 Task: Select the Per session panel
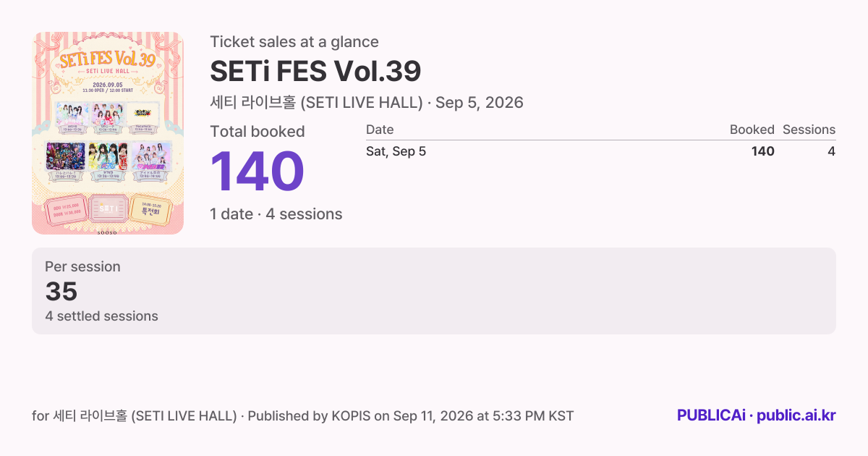pyautogui.click(x=434, y=291)
